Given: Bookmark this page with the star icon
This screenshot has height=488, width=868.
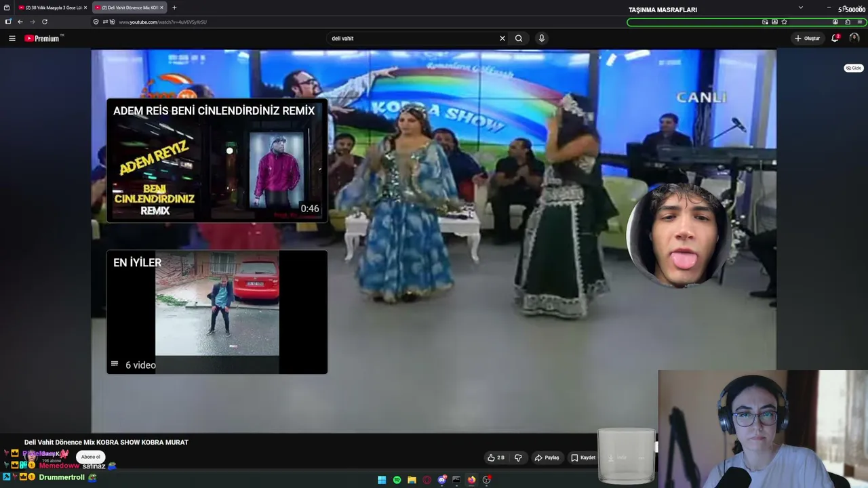Looking at the screenshot, I should pos(784,22).
